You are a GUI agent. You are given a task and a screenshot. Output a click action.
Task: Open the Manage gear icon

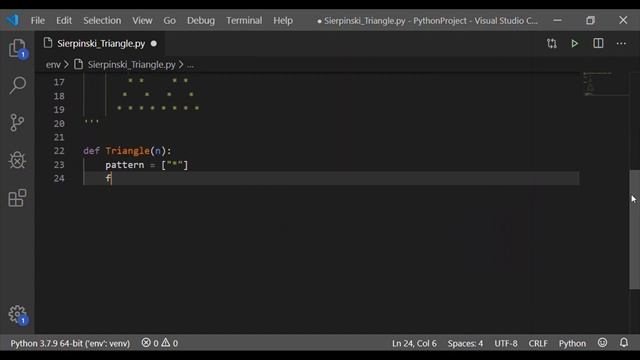pyautogui.click(x=17, y=315)
